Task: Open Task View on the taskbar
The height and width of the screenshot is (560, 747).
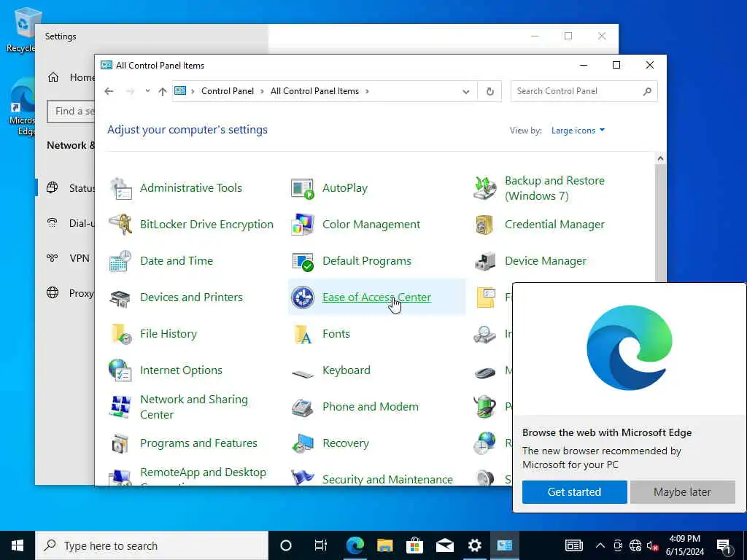Action: (321, 545)
